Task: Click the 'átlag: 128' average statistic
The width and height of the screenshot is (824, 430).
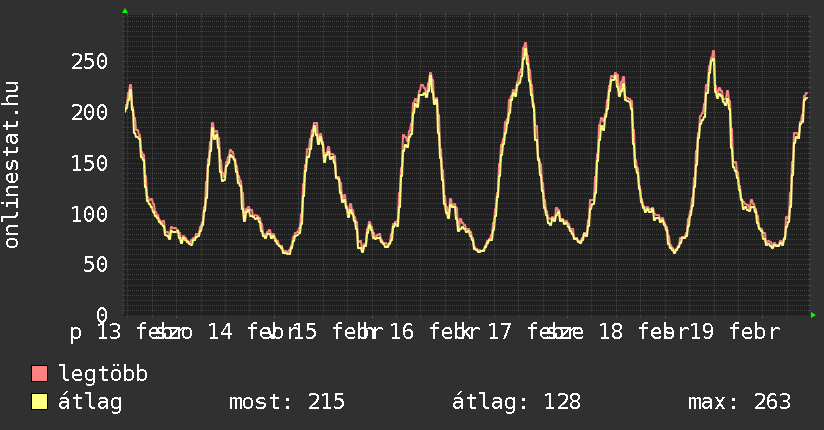Action: [510, 402]
